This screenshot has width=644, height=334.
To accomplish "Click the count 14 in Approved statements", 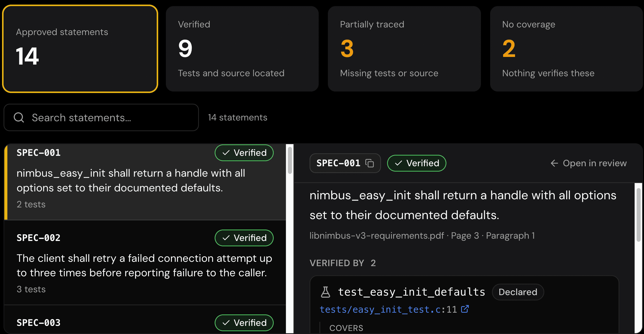I will click(27, 56).
